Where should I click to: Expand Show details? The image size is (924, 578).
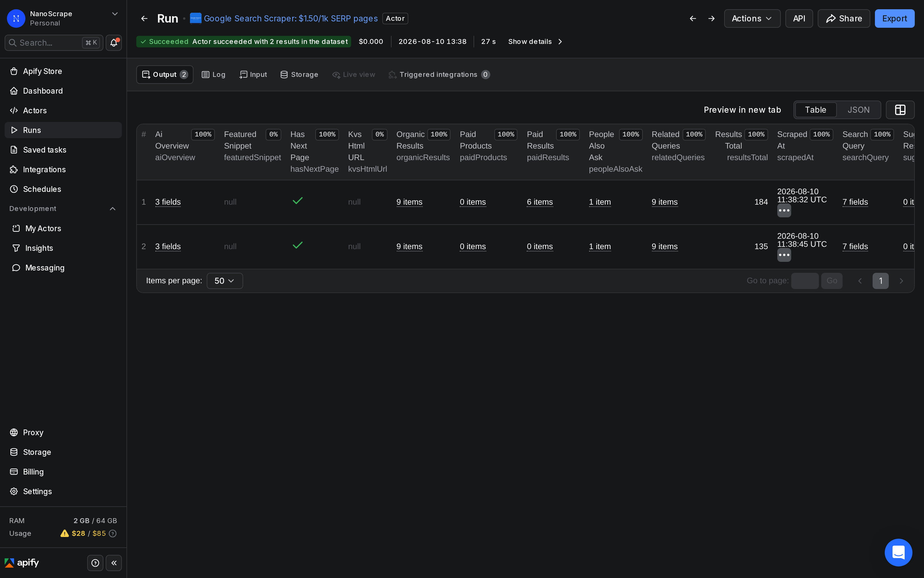535,42
